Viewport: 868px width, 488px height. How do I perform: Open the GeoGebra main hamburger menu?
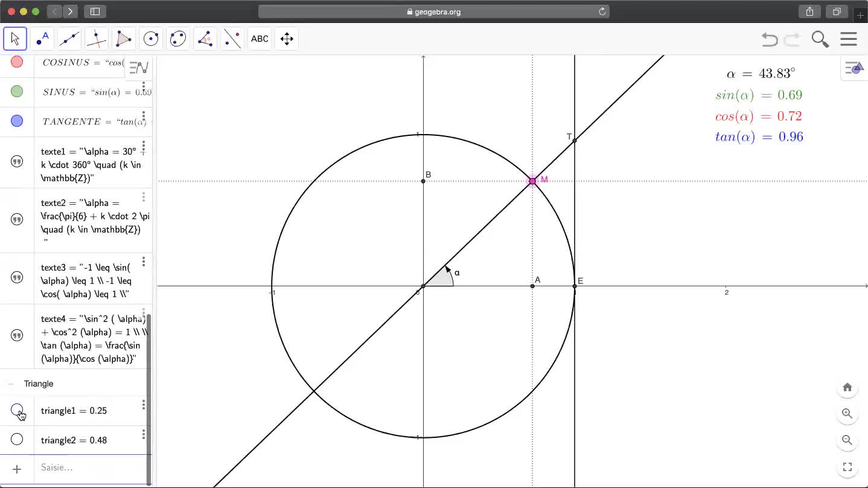pyautogui.click(x=849, y=39)
